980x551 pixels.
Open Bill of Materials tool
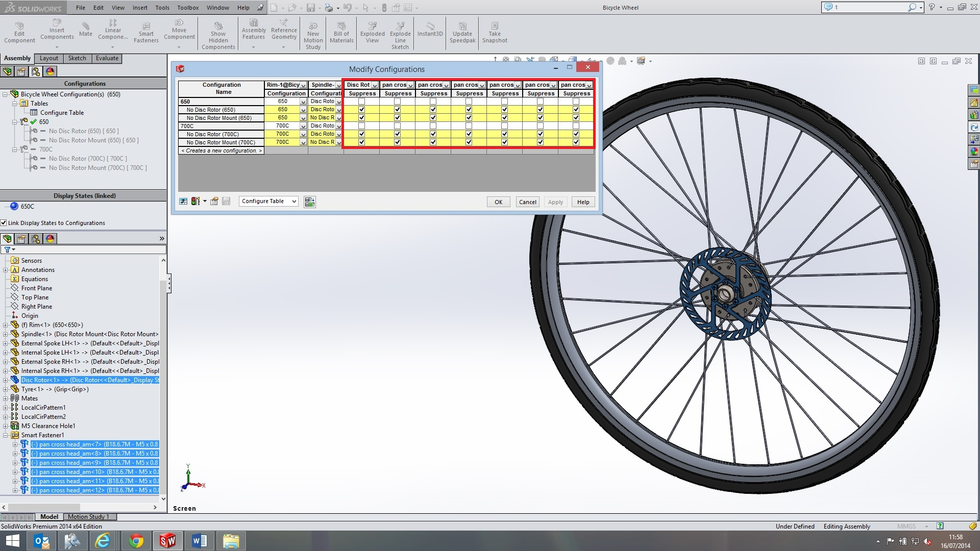341,33
